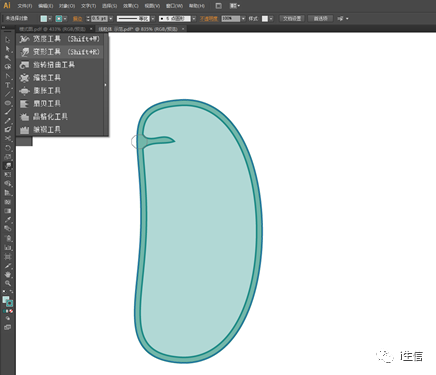Expand the stroke color dropdown arrow

point(65,19)
